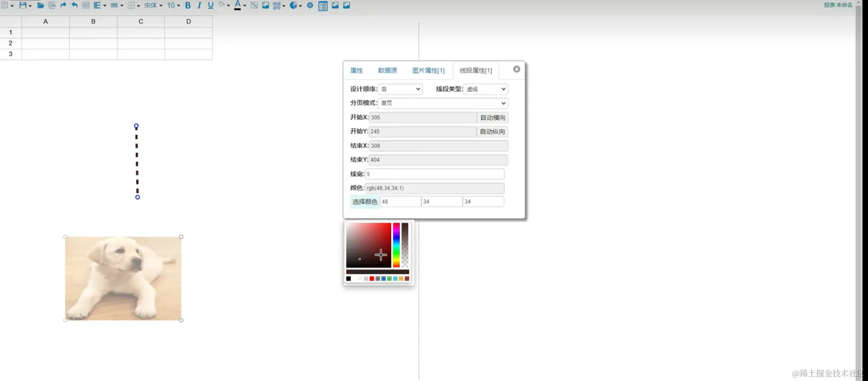Click the redo arrow icon
Viewport: 868px width, 381px height.
click(63, 5)
